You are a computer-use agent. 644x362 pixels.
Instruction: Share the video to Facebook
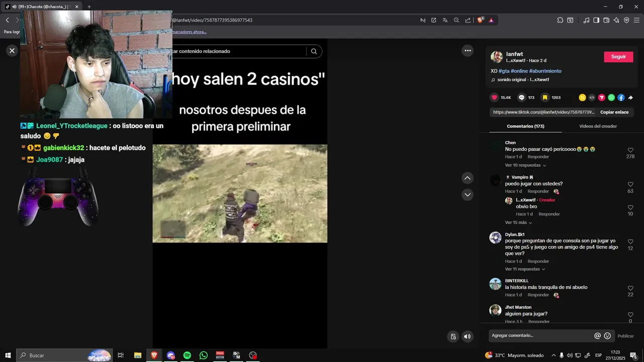(x=621, y=98)
